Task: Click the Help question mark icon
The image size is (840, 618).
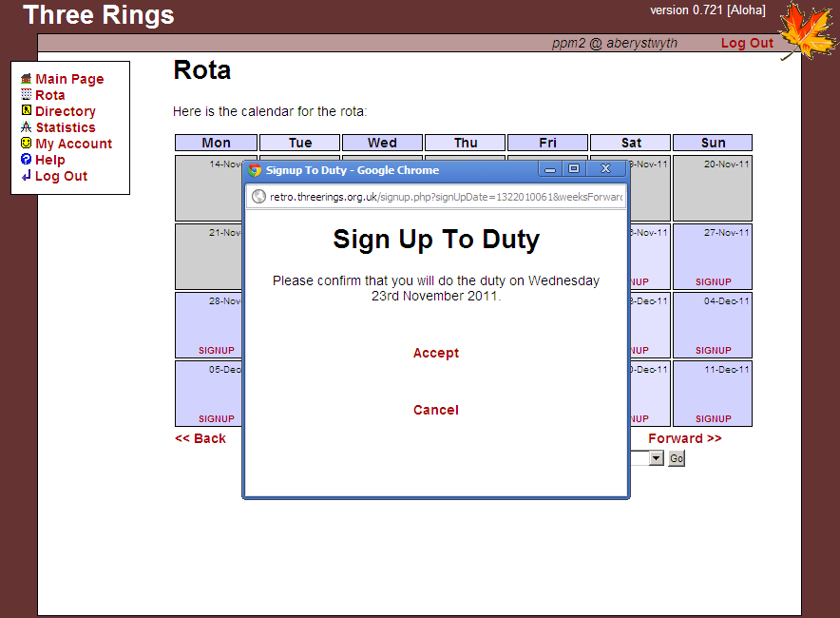Action: coord(27,160)
